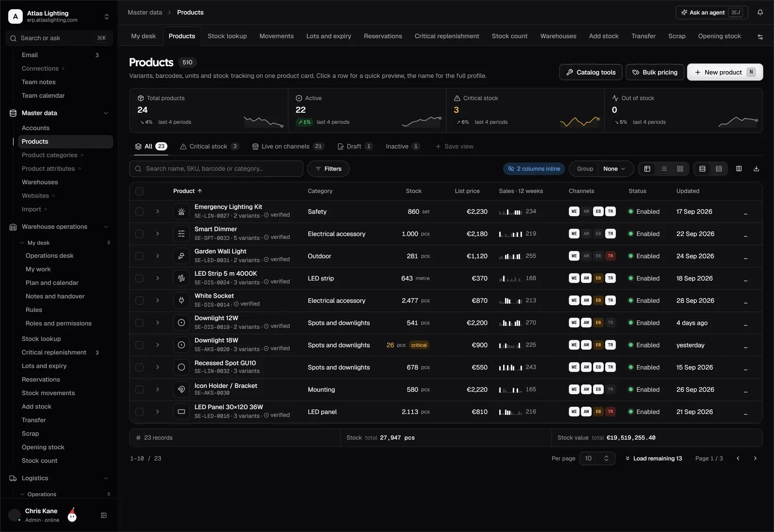Image resolution: width=774 pixels, height=532 pixels.
Task: Collapse the sidebar panel icon near Chris Kane
Action: pyautogui.click(x=104, y=516)
